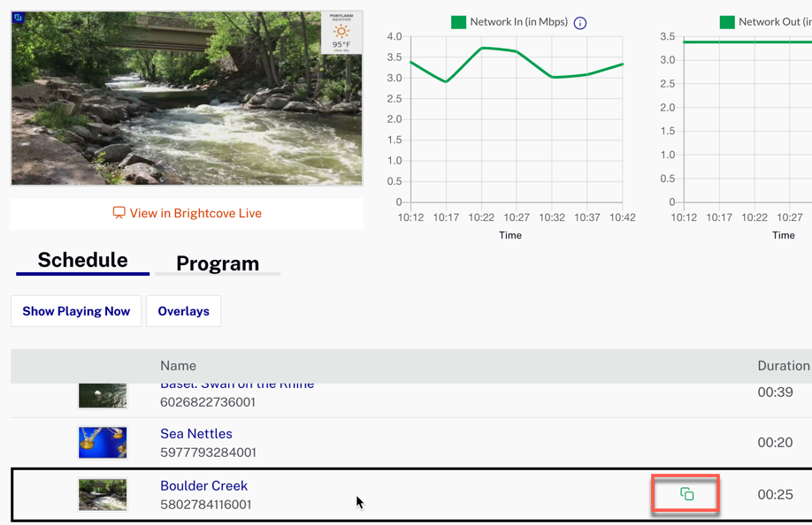Switch to the Program tab
The image size is (812, 525).
[218, 263]
